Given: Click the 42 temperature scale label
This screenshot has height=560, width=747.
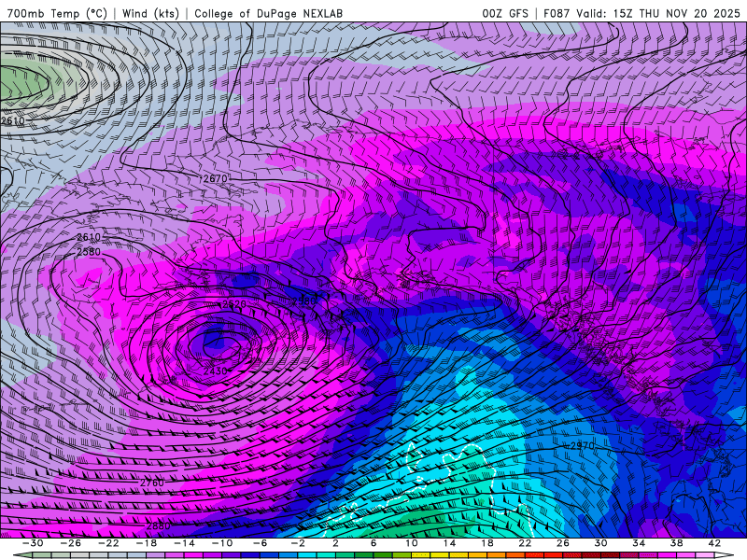Looking at the screenshot, I should (x=714, y=543).
